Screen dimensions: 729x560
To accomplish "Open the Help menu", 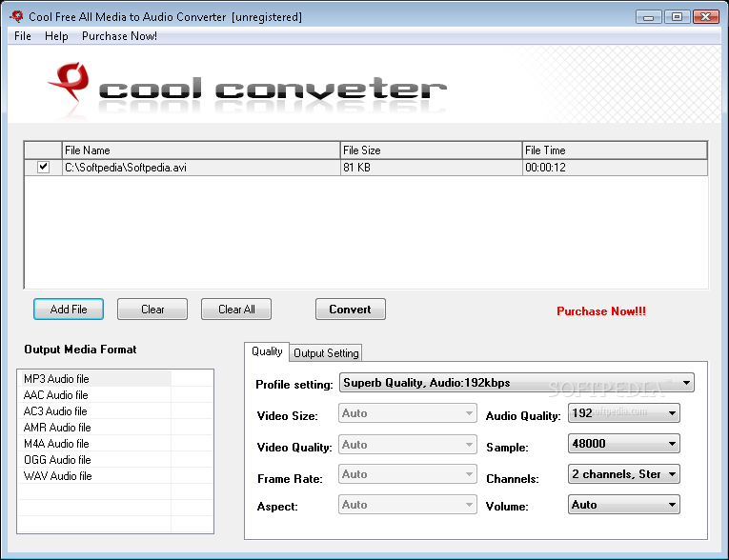I will tap(56, 36).
